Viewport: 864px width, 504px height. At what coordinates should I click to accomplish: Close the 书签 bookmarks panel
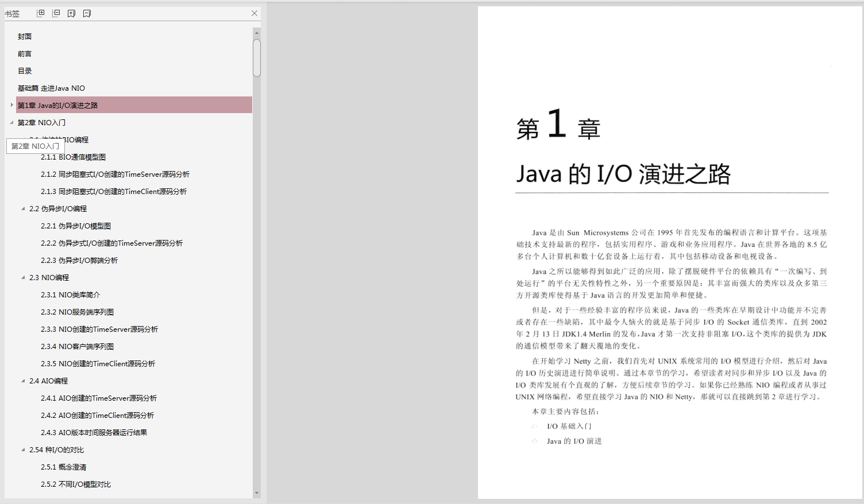point(254,13)
